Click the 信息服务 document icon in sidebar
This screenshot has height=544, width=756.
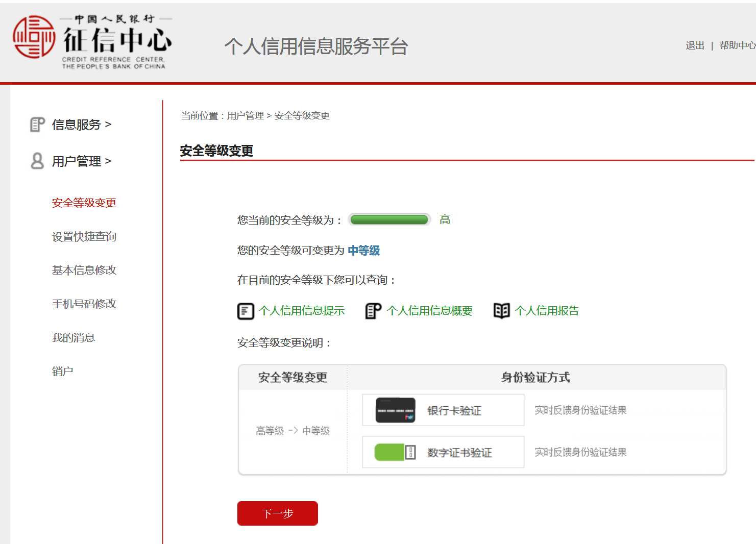[37, 125]
